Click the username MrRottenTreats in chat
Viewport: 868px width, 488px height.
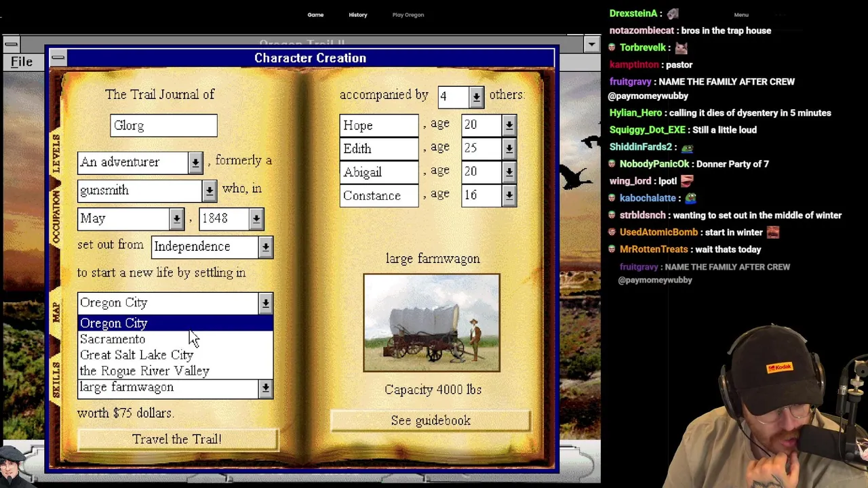tap(654, 249)
